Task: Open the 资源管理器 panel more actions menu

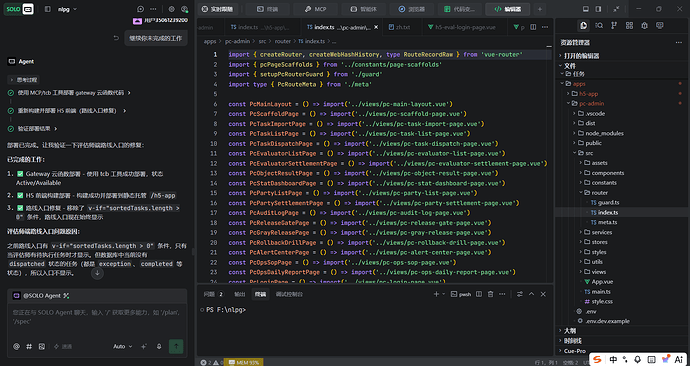Action: pos(679,43)
